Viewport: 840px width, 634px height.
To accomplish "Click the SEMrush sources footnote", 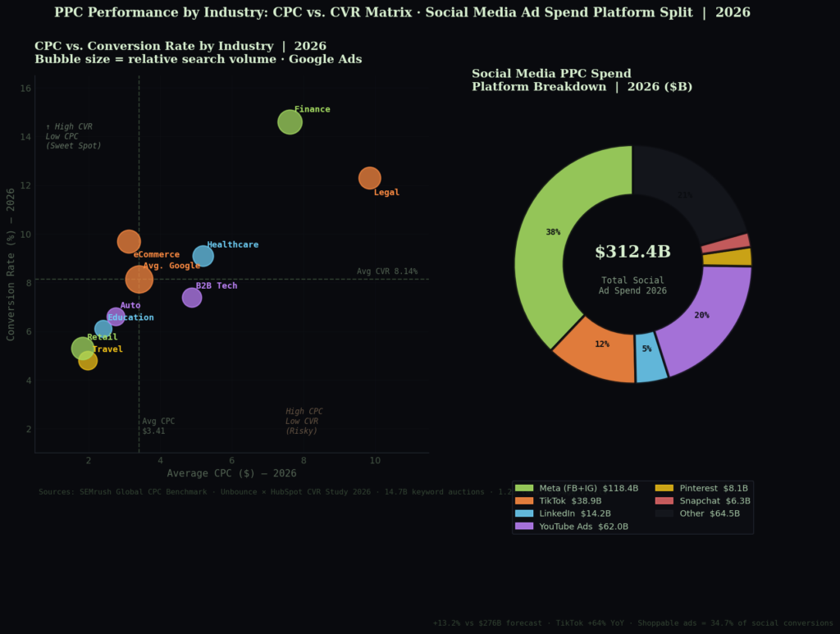I will tap(276, 491).
